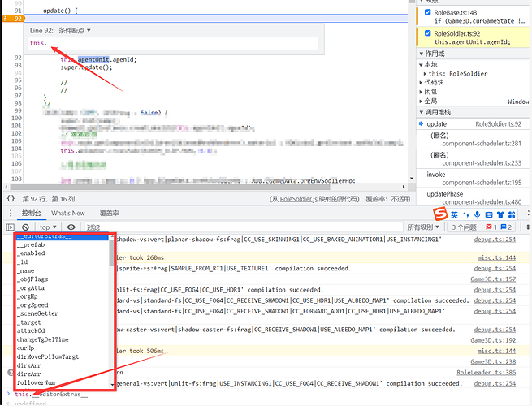Screen dimensions: 532x406
Task: Click the Sogou punctuation mode icon
Action: coord(466,214)
